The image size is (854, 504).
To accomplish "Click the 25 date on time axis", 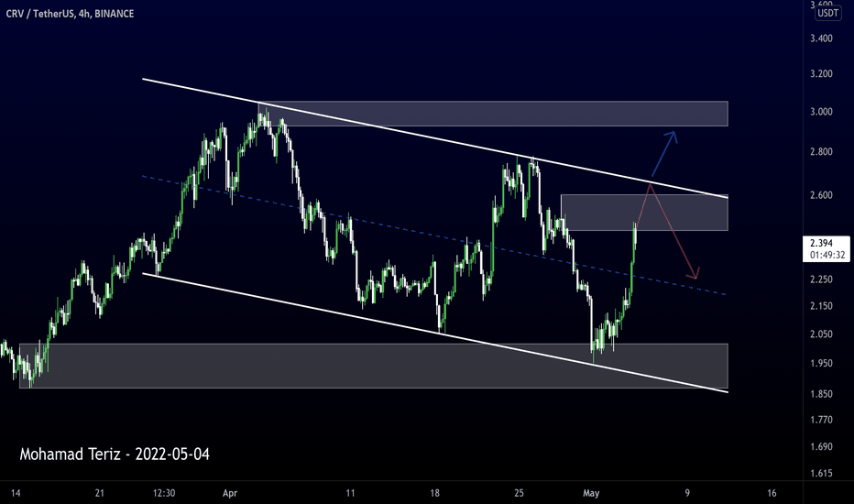I will click(x=519, y=493).
